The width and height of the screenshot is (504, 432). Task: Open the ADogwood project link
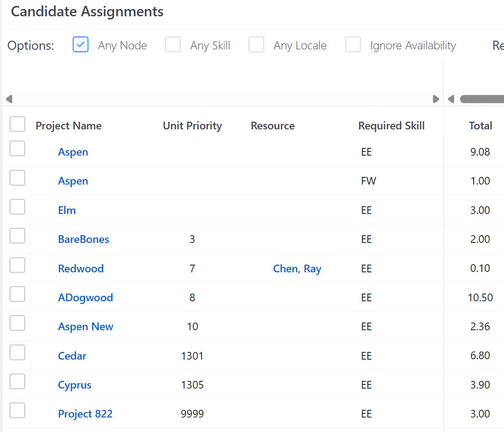(86, 298)
